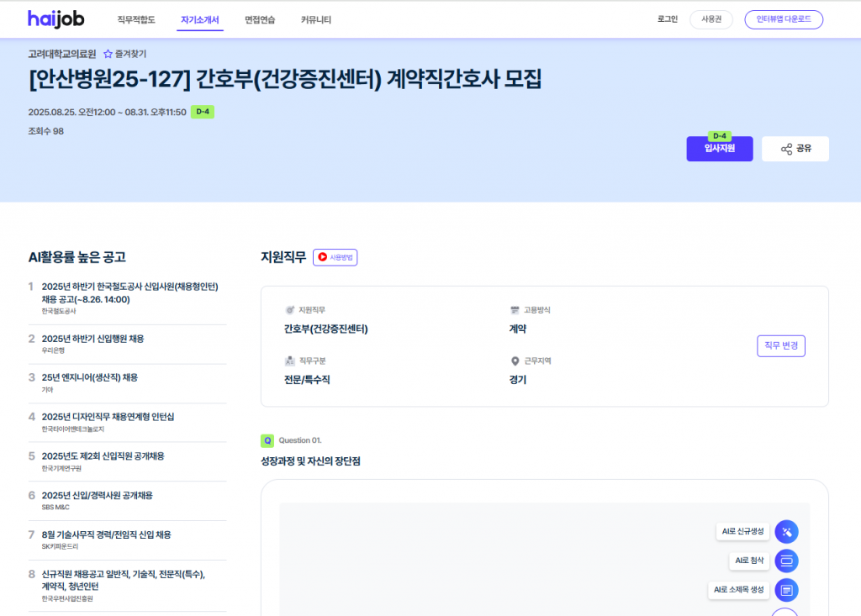
Task: Click 경기 work location value
Action: (x=518, y=379)
